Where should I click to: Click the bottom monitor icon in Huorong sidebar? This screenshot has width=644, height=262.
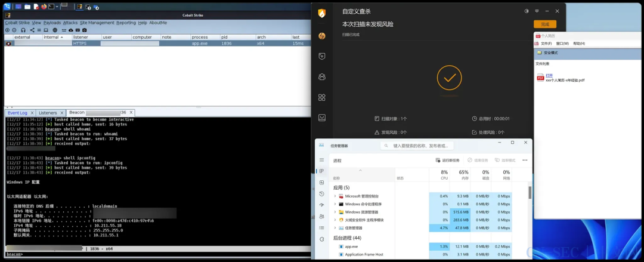(x=321, y=118)
